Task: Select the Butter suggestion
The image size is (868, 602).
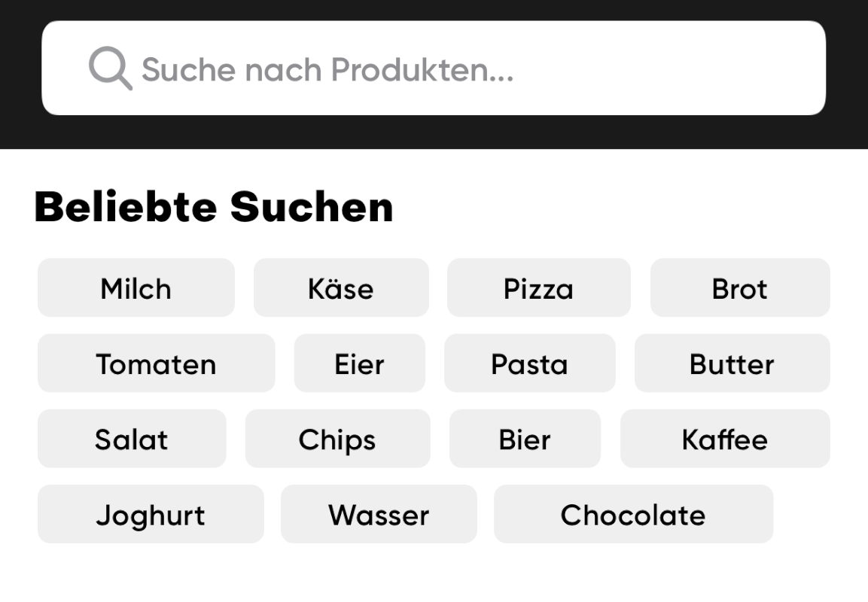Action: (732, 363)
